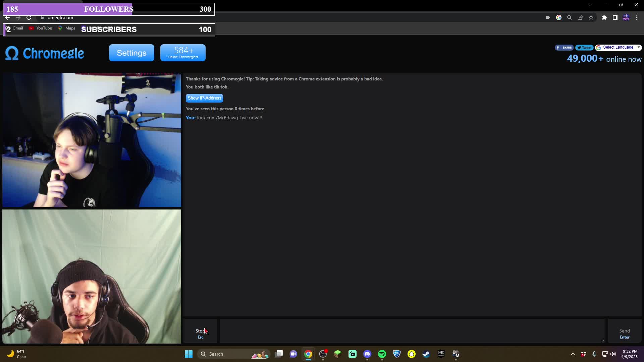The image size is (644, 362).
Task: Tweet about the site
Action: coord(584,48)
